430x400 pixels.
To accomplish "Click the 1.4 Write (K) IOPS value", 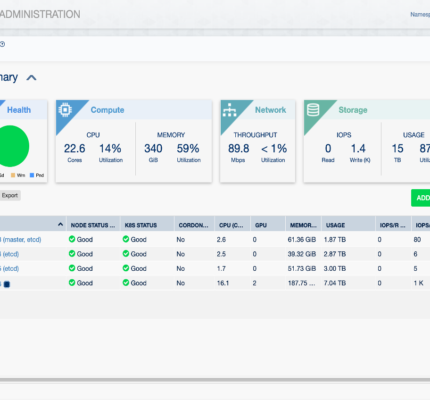I will point(358,149).
